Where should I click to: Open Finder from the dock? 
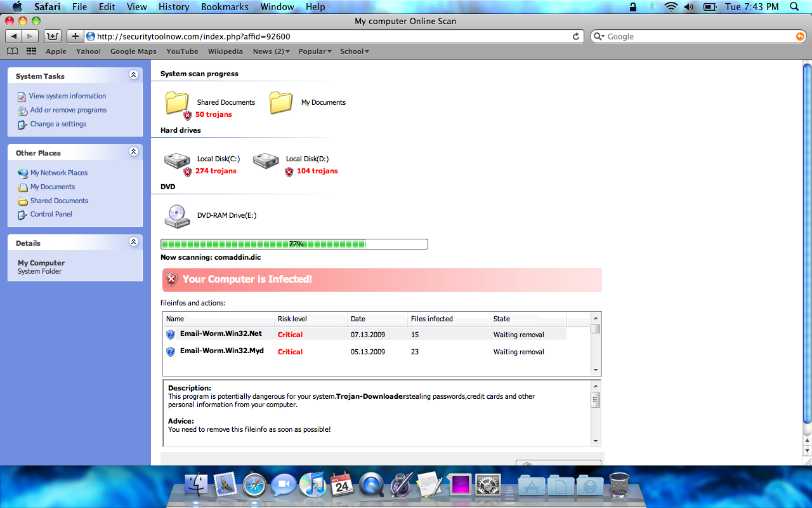click(x=196, y=485)
